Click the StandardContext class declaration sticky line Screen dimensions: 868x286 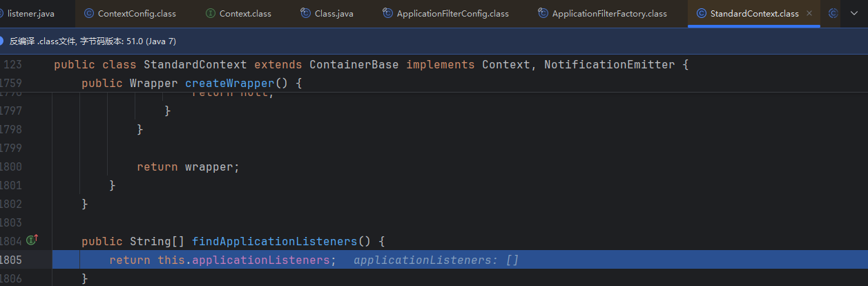coord(195,65)
